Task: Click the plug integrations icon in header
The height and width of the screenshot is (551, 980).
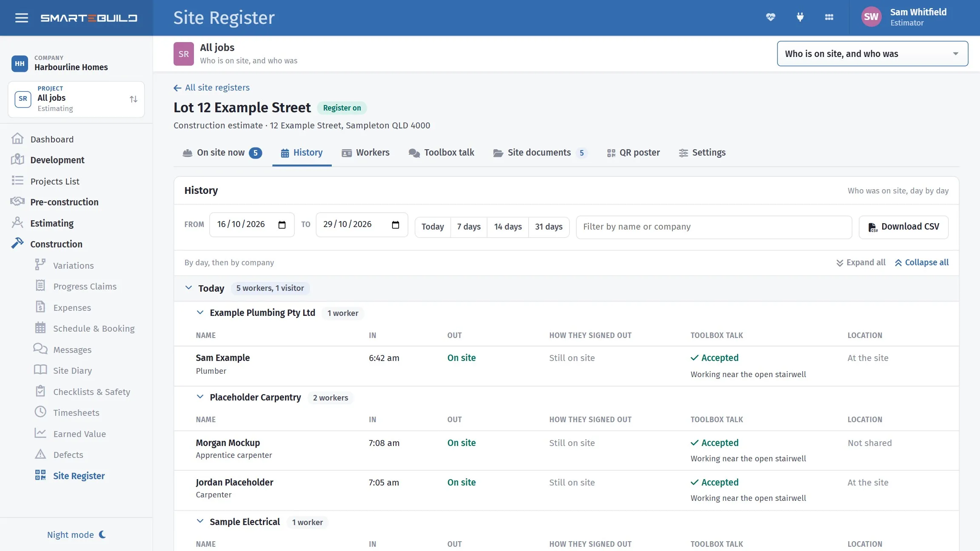Action: click(800, 17)
